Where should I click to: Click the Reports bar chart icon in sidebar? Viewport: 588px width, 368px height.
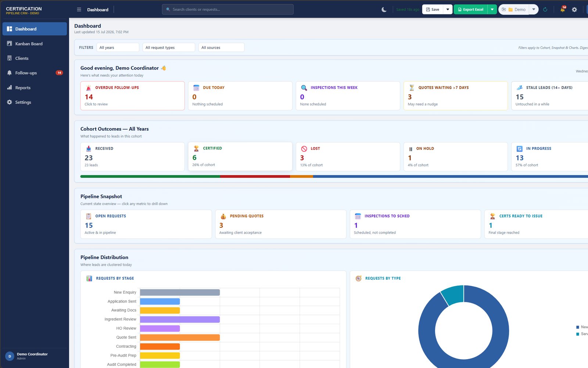click(10, 88)
